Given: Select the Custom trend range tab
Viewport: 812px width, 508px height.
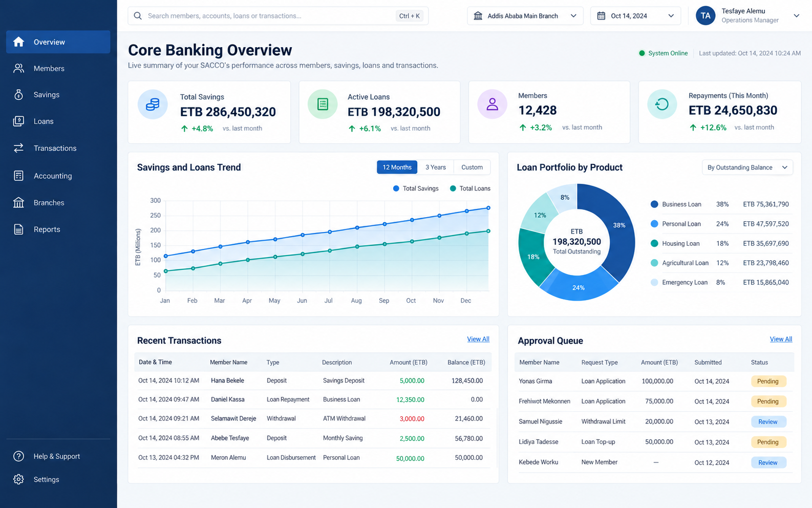Looking at the screenshot, I should coord(472,167).
